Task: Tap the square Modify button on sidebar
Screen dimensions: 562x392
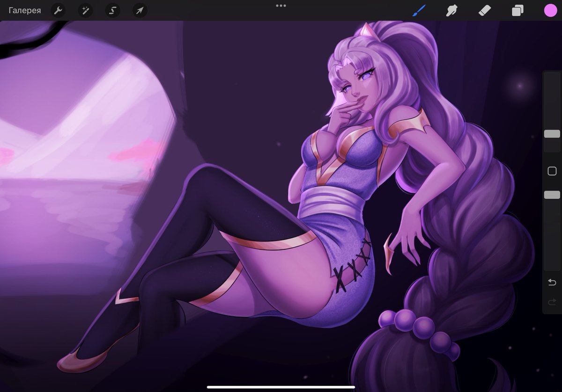Action: (x=552, y=171)
